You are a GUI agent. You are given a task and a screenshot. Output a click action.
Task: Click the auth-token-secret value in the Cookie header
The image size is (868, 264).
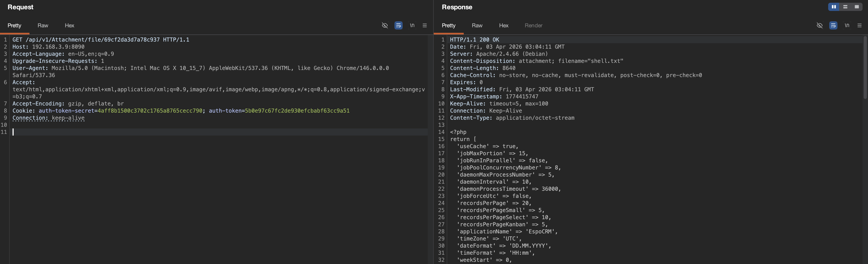tap(151, 110)
